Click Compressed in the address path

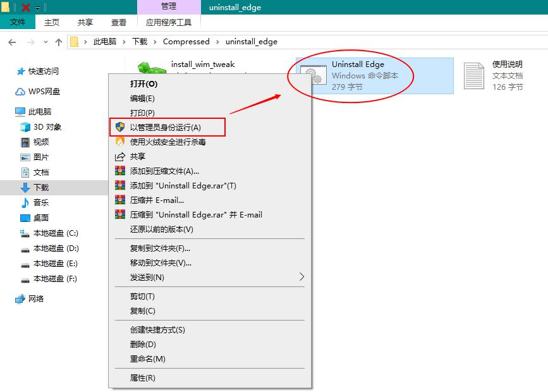tap(186, 42)
